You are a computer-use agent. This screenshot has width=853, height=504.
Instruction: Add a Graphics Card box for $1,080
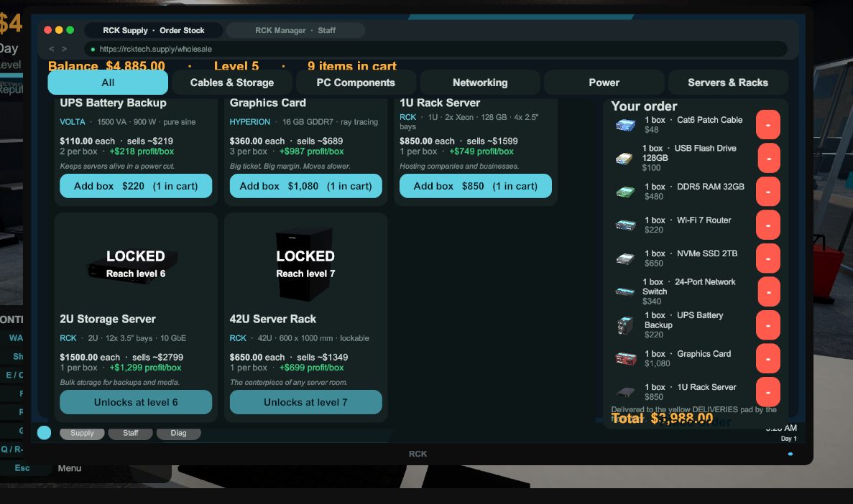(305, 186)
